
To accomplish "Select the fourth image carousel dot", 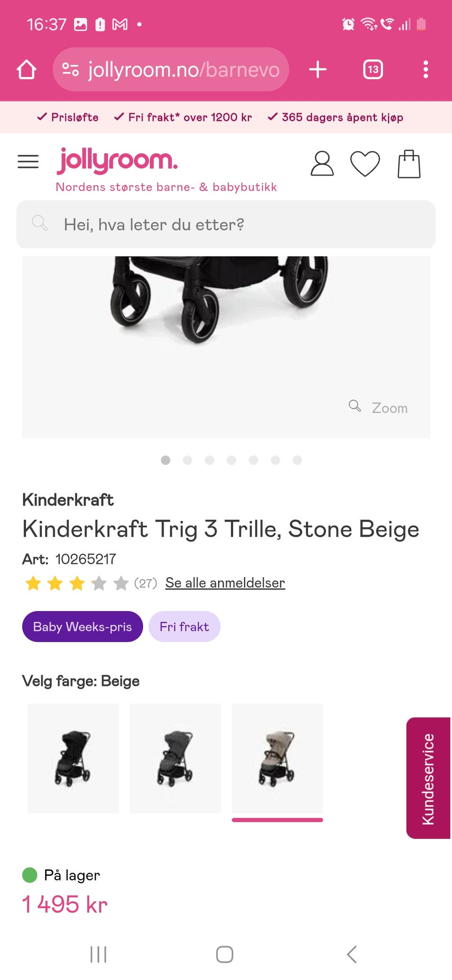I will tap(231, 460).
